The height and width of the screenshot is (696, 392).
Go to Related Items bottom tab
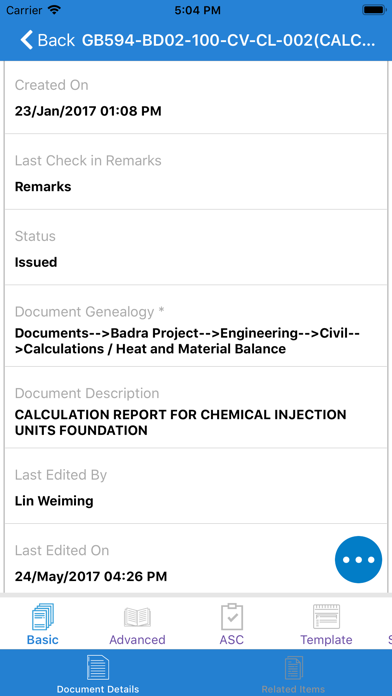click(x=293, y=672)
